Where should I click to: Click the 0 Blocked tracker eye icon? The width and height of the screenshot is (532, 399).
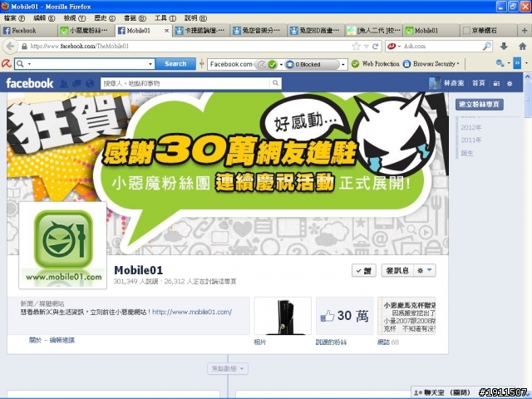[x=289, y=64]
